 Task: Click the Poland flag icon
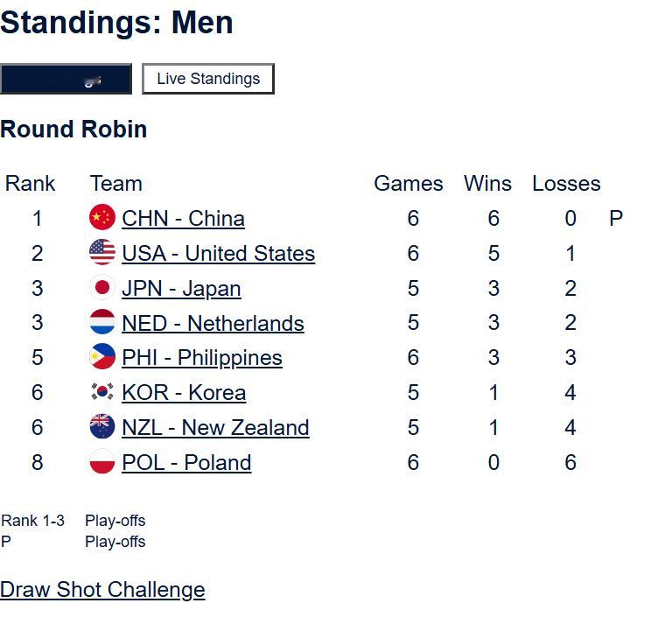click(102, 462)
